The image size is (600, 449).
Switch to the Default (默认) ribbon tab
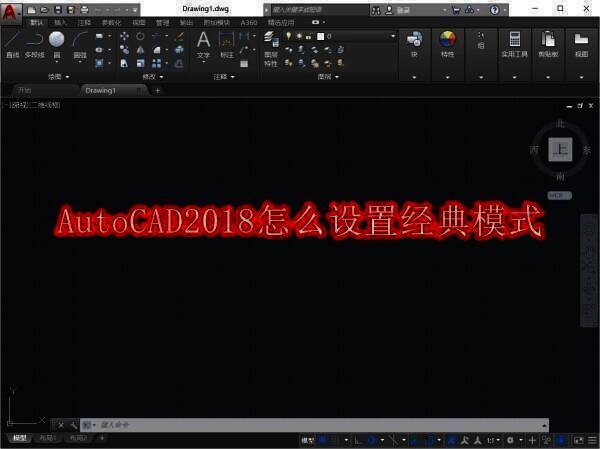[37, 23]
